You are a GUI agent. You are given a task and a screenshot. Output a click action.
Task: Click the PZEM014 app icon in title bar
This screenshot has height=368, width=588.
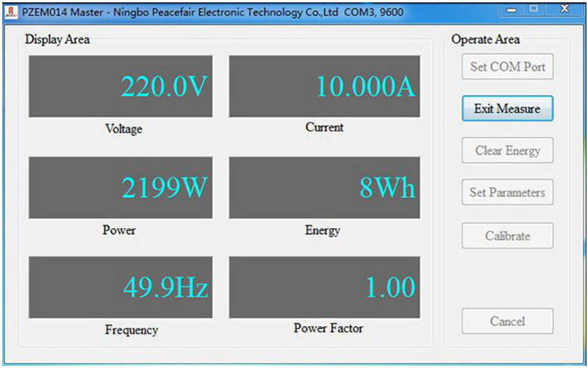(x=11, y=12)
